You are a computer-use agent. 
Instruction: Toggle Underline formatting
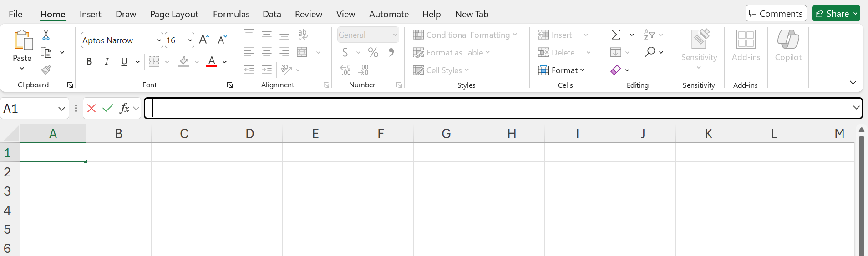click(124, 62)
